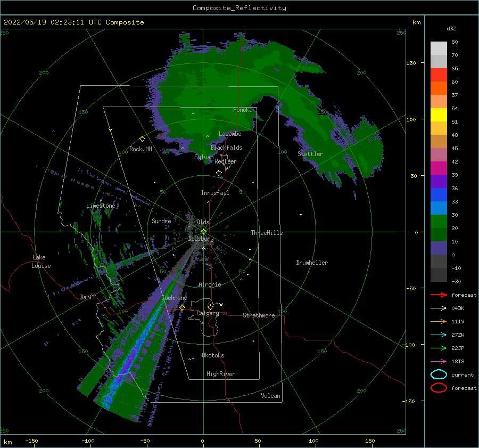Select the bright yellow 51-54 dBZ swatch
The width and height of the screenshot is (479, 448).
[x=439, y=115]
